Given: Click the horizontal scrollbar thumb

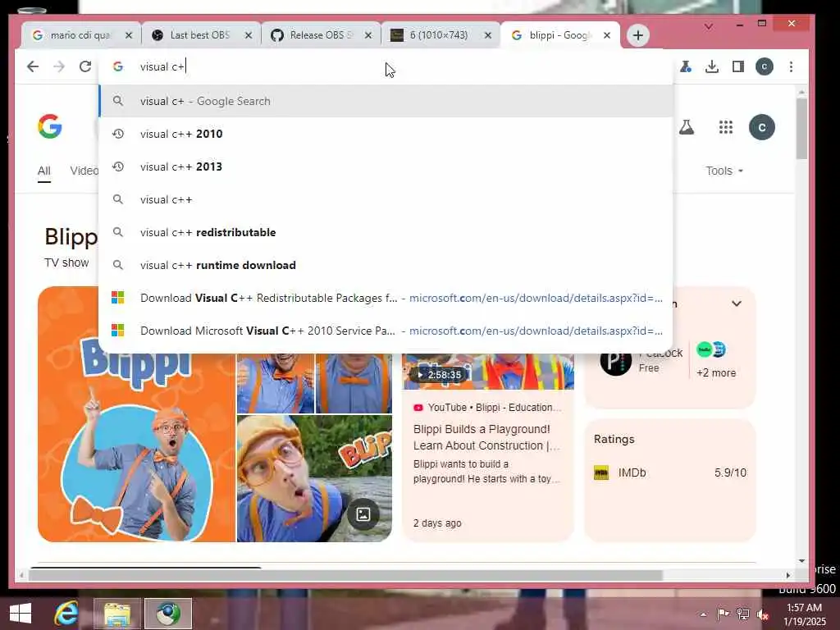Looking at the screenshot, I should click(345, 575).
